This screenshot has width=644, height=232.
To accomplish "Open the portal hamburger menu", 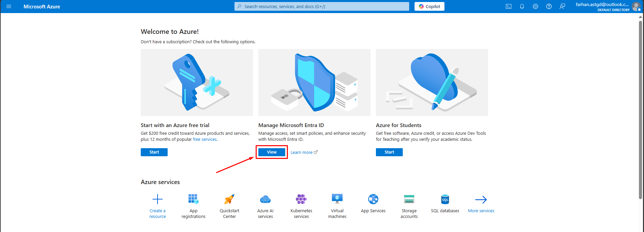I will click(x=9, y=6).
